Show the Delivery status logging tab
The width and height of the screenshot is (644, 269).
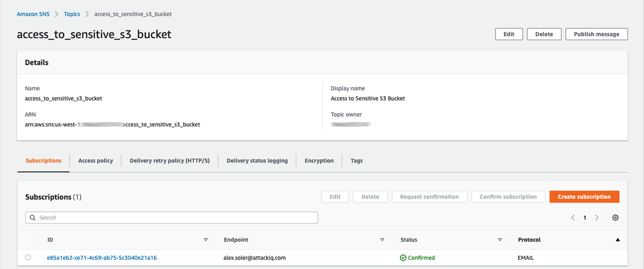[257, 161]
